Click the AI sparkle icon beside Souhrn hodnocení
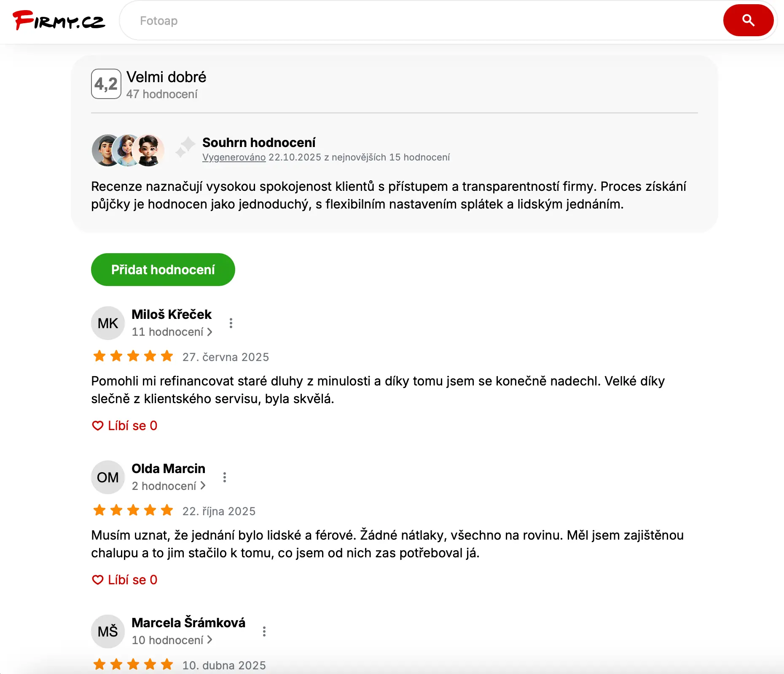This screenshot has width=784, height=674. pyautogui.click(x=185, y=148)
